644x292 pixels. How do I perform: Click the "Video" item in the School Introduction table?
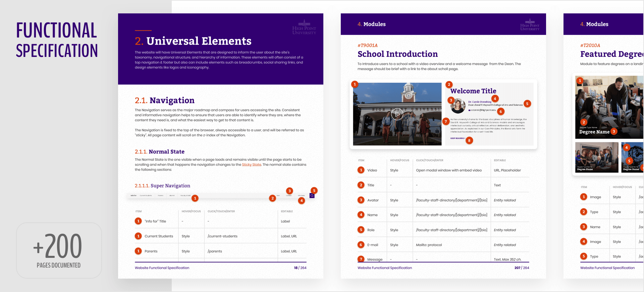pos(372,170)
